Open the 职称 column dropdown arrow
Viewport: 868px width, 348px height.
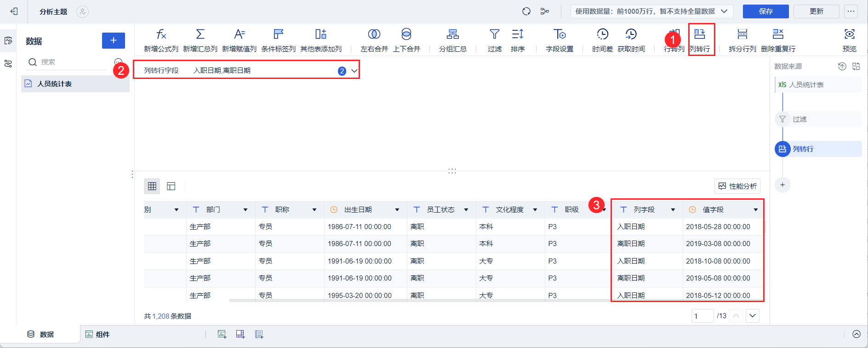pos(314,210)
